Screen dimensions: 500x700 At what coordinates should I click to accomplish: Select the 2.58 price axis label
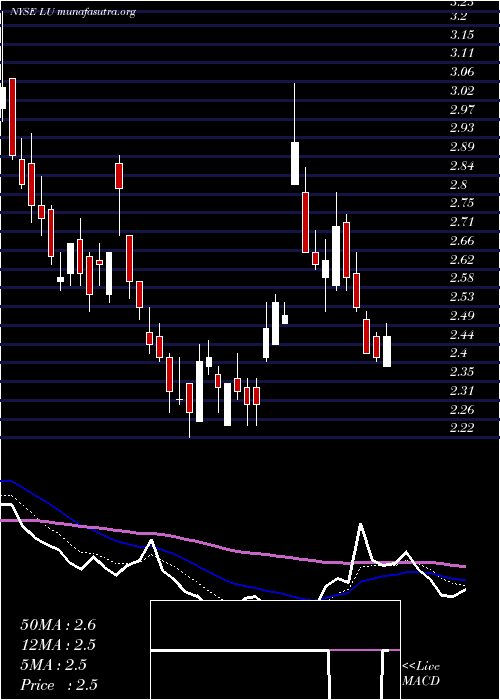(462, 278)
